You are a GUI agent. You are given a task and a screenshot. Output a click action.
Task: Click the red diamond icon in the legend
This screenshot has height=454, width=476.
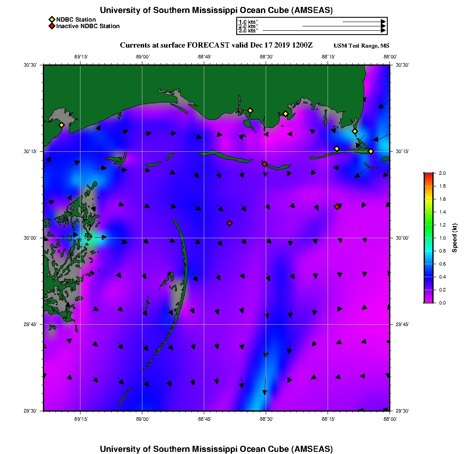(51, 26)
